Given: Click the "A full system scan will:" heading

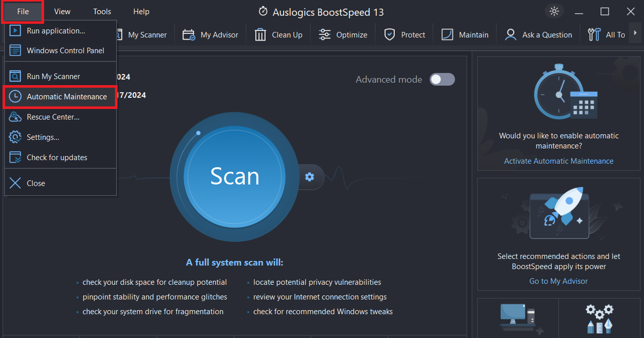Looking at the screenshot, I should click(x=235, y=262).
